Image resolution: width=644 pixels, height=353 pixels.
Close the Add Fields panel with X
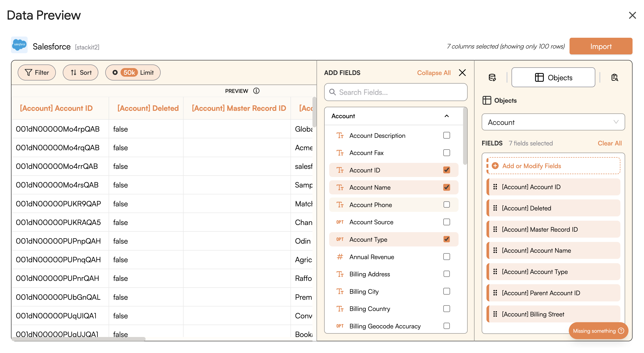click(x=462, y=73)
